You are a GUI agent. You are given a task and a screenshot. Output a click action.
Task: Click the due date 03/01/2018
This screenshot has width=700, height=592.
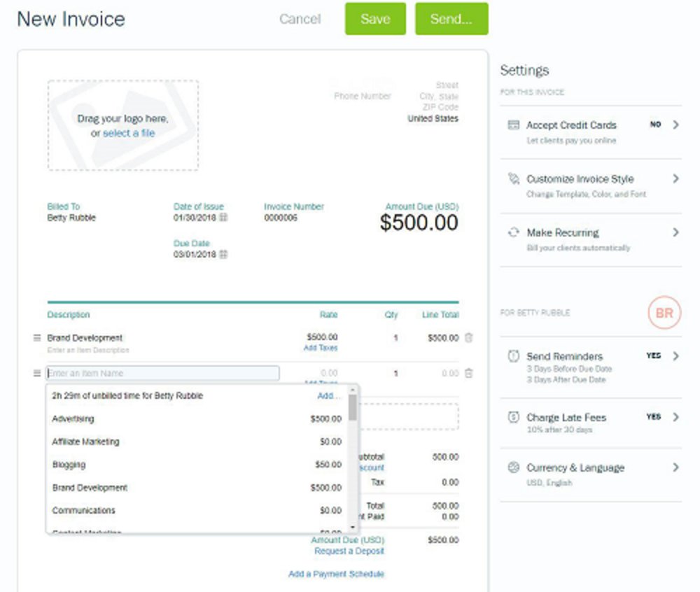click(194, 254)
